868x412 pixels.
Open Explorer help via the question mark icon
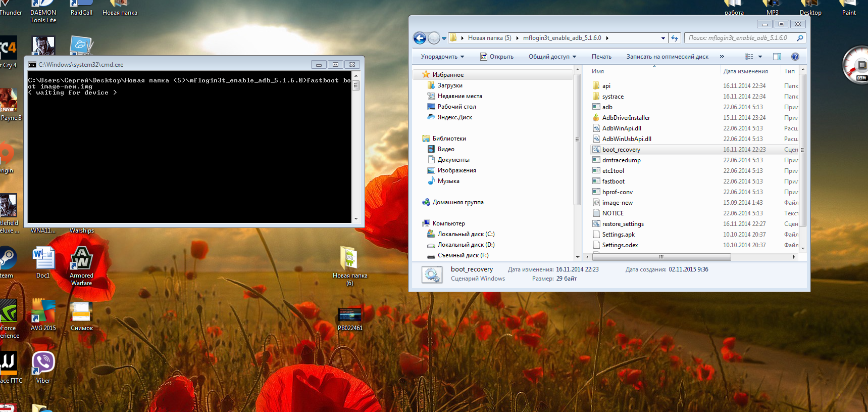(x=795, y=57)
